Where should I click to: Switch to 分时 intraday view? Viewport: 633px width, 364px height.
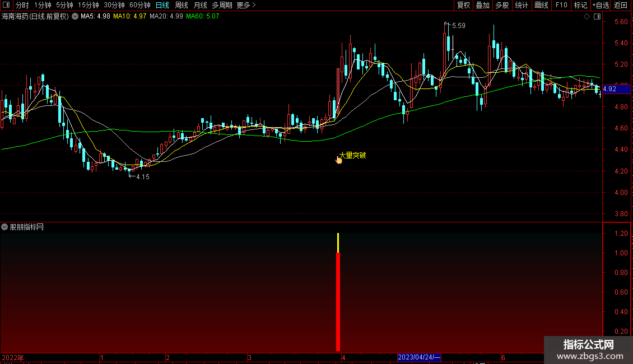click(x=22, y=5)
